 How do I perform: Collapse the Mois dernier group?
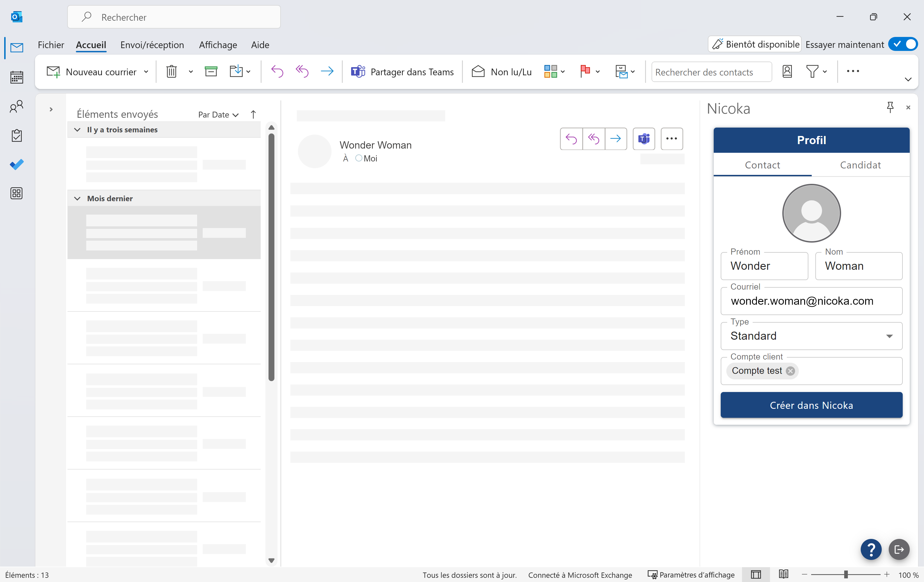click(x=77, y=199)
